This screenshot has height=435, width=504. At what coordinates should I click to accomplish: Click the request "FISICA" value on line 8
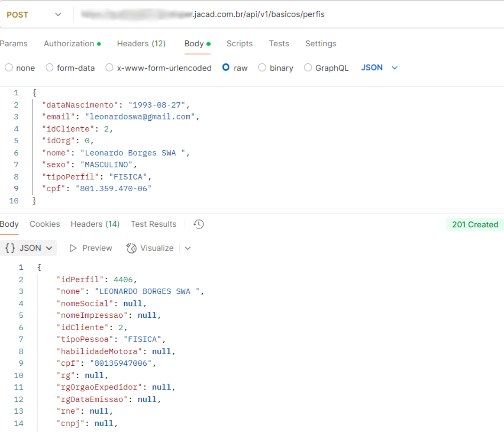tap(128, 177)
